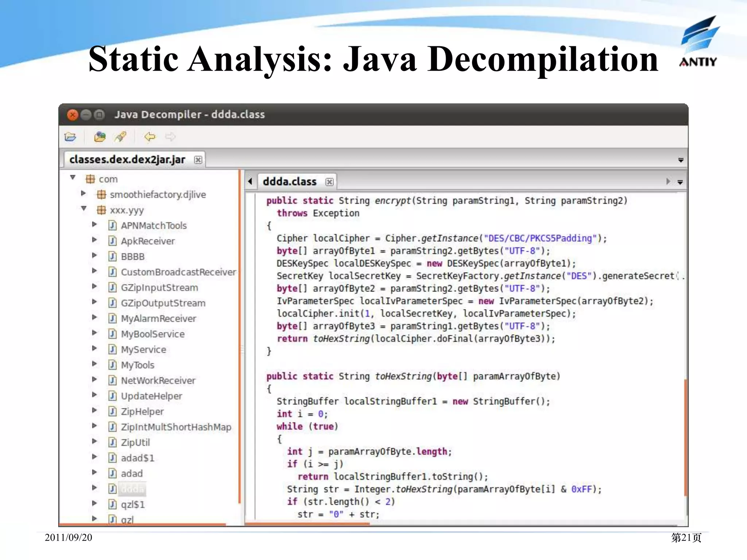Click the toHexString method declaration
Image resolution: width=747 pixels, height=560 pixels.
click(403, 376)
